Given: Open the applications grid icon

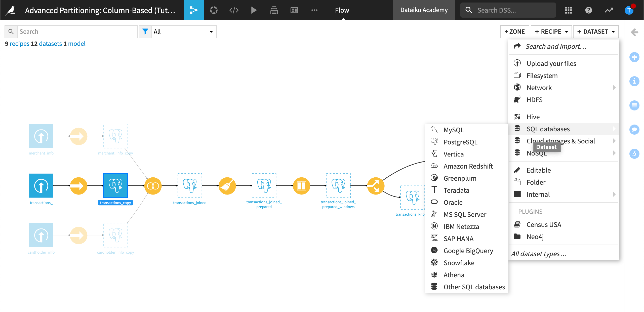Looking at the screenshot, I should click(569, 10).
